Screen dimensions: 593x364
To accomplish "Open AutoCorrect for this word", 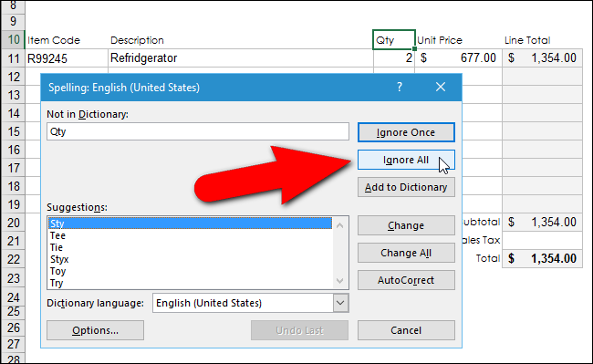I will pos(406,280).
